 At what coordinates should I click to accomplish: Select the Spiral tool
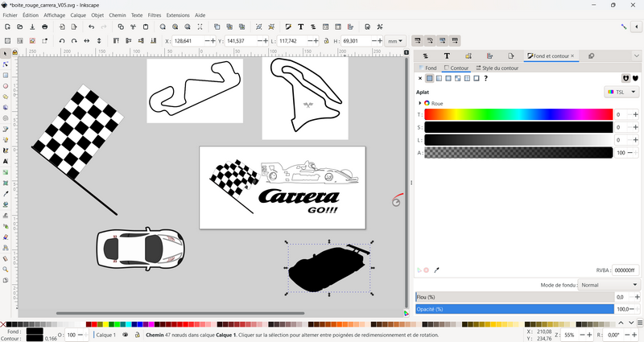(6, 118)
